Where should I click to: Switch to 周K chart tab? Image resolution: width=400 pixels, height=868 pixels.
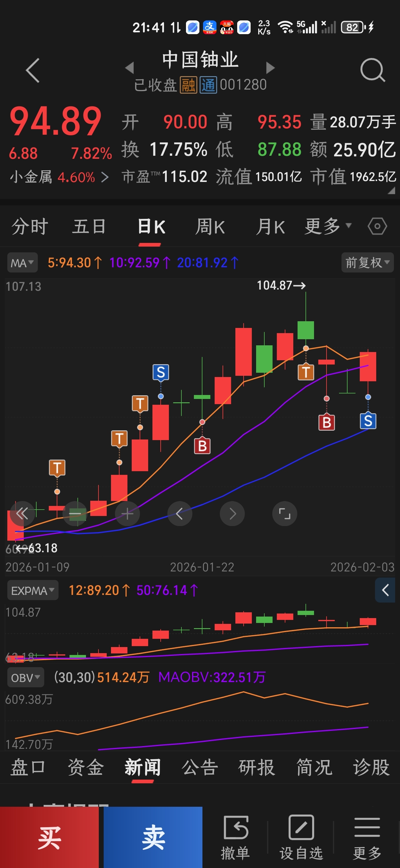click(210, 226)
